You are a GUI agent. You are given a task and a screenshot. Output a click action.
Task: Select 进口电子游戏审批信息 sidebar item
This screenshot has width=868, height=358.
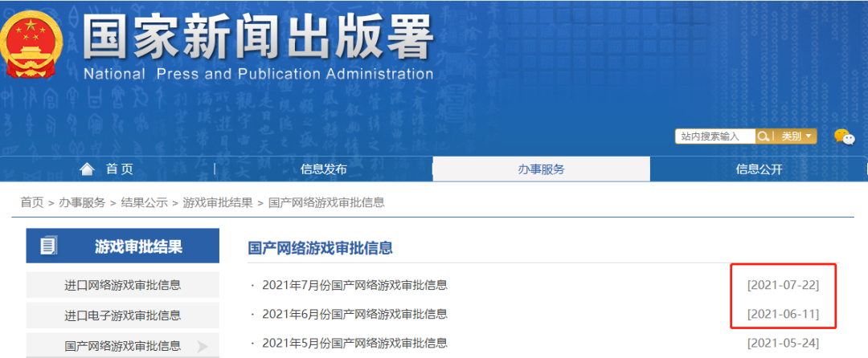122,315
